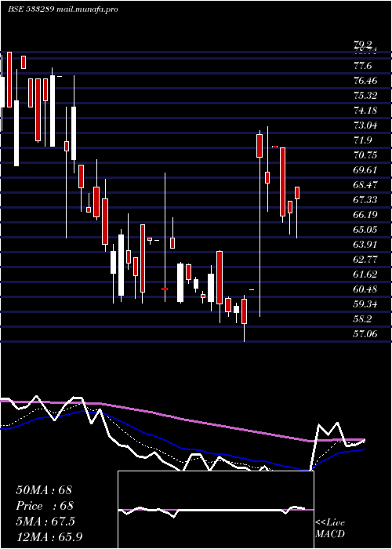Click the 76.46 price axis label
This screenshot has height=549, width=392.
click(x=365, y=81)
